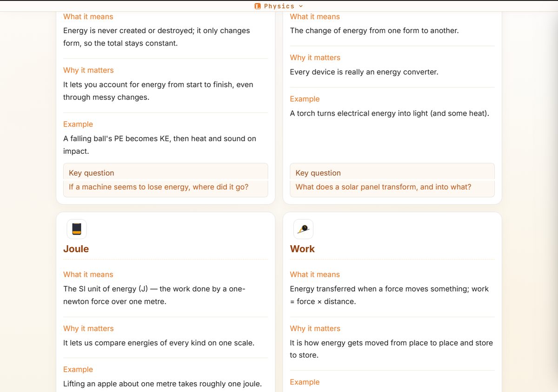Viewport: 558px width, 392px height.
Task: Open the Joule card heading
Action: point(76,249)
